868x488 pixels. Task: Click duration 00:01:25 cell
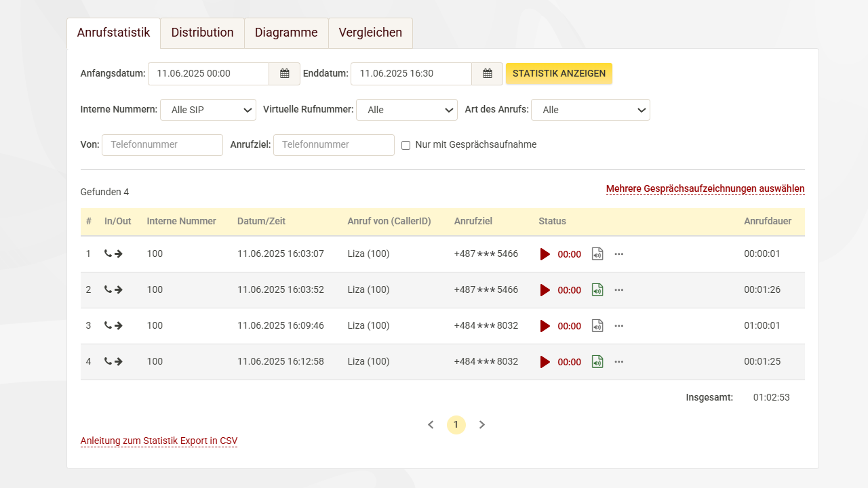tap(762, 362)
